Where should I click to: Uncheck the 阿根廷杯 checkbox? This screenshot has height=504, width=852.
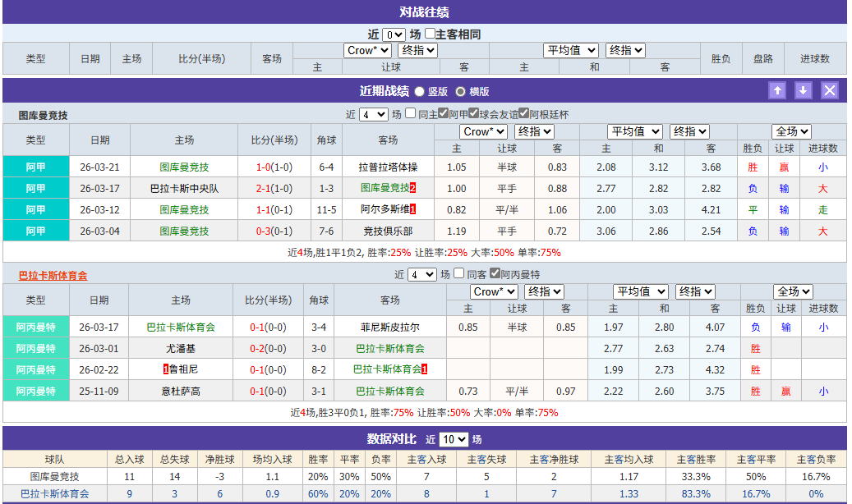(x=525, y=115)
